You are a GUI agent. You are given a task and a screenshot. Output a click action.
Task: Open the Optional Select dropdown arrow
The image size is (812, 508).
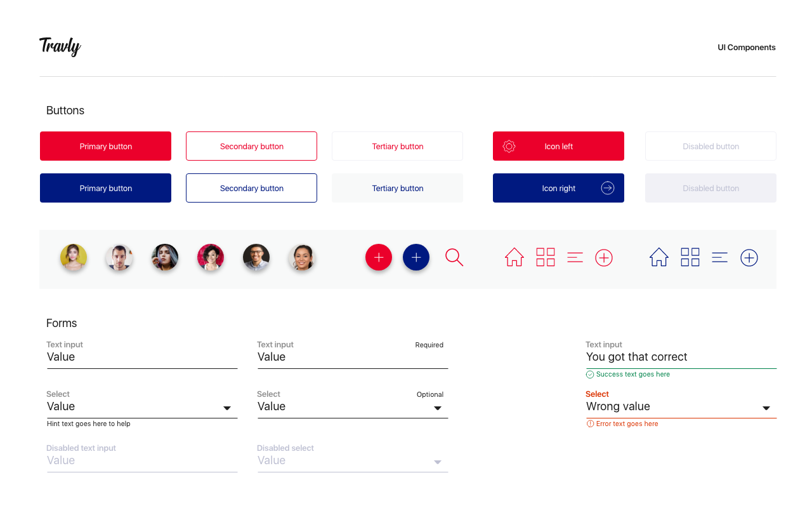tap(437, 408)
